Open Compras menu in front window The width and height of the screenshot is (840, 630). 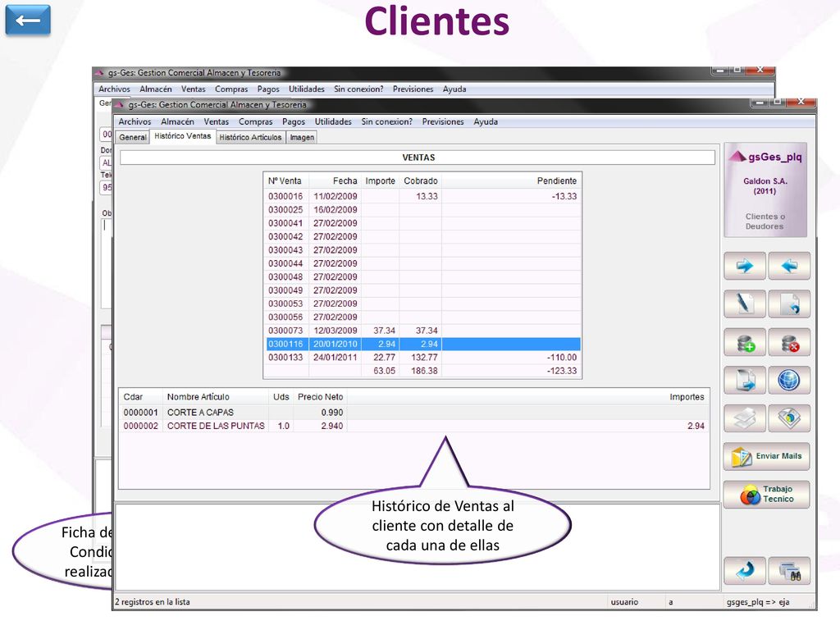[x=256, y=121]
